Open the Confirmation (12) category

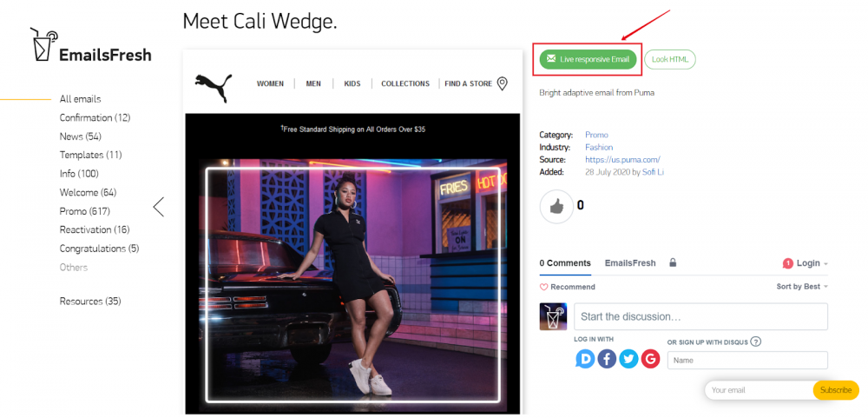[x=95, y=117]
